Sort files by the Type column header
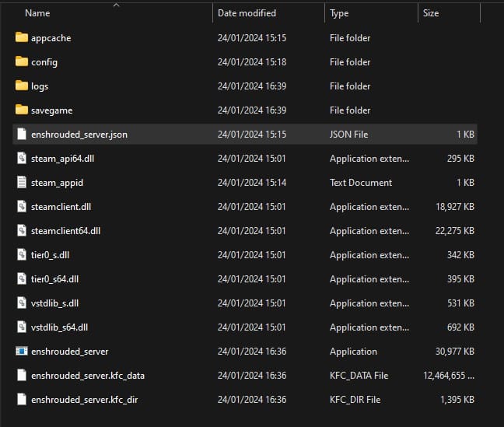 tap(339, 13)
